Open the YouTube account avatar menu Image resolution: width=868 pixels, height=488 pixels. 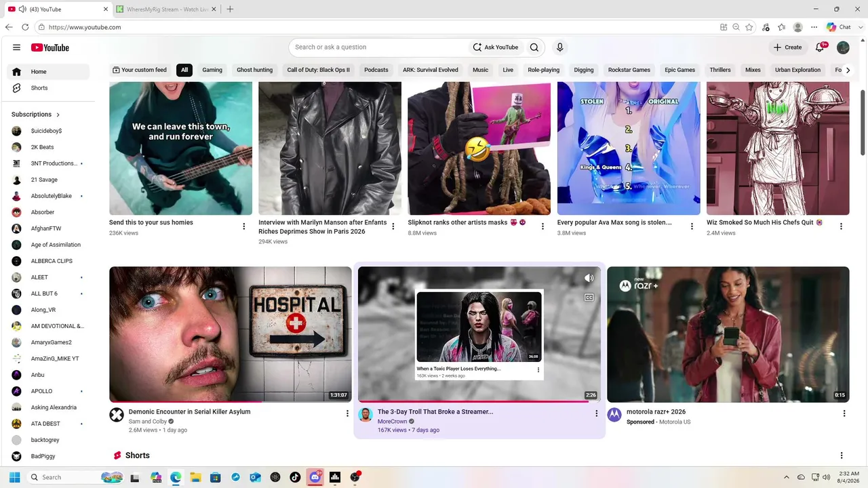click(843, 47)
